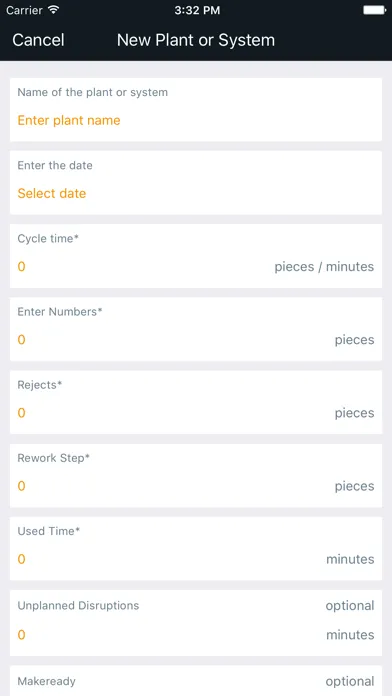Viewport: 392px width, 696px height.
Task: Edit the Used Time minutes value
Action: point(196,549)
